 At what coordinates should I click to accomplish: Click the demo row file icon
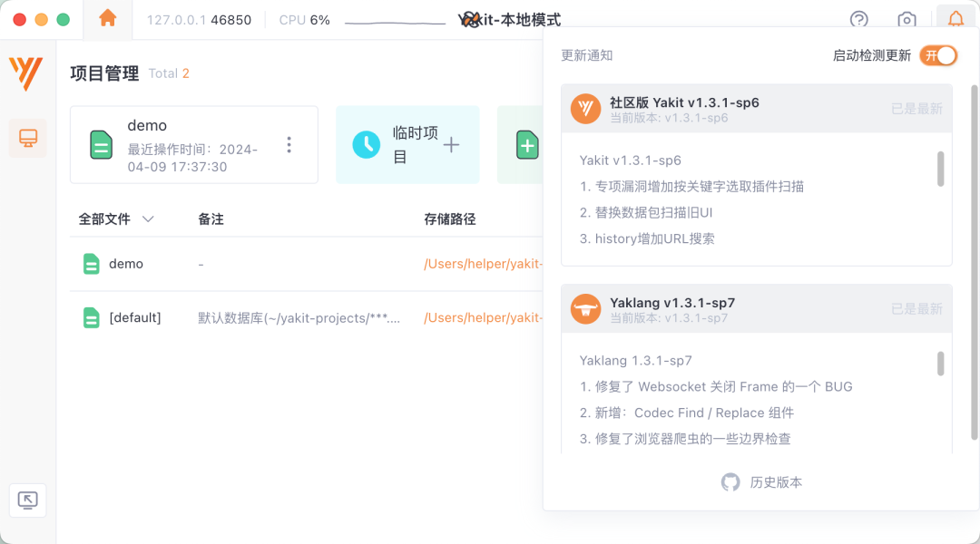click(x=92, y=264)
